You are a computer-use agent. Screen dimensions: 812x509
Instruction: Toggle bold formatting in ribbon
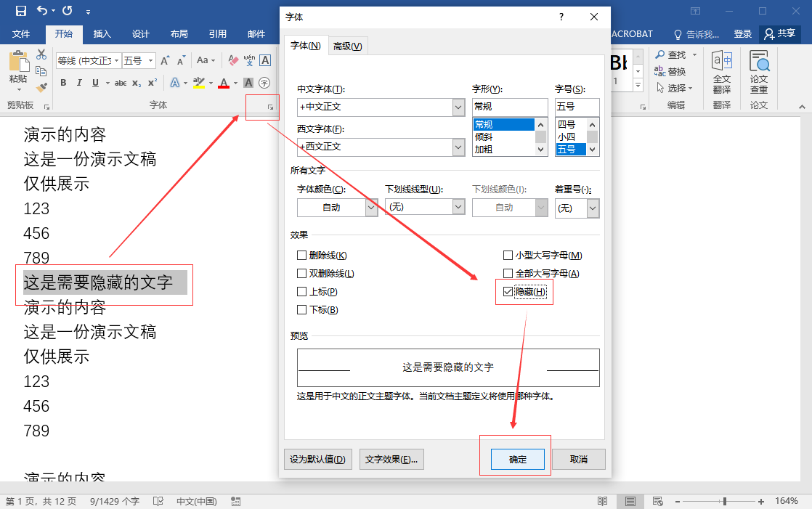click(63, 83)
